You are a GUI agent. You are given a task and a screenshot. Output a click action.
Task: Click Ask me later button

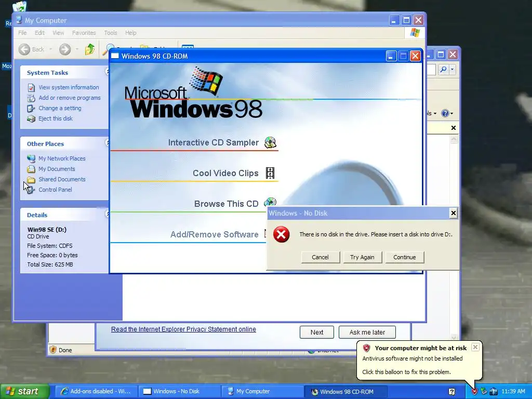[367, 332]
